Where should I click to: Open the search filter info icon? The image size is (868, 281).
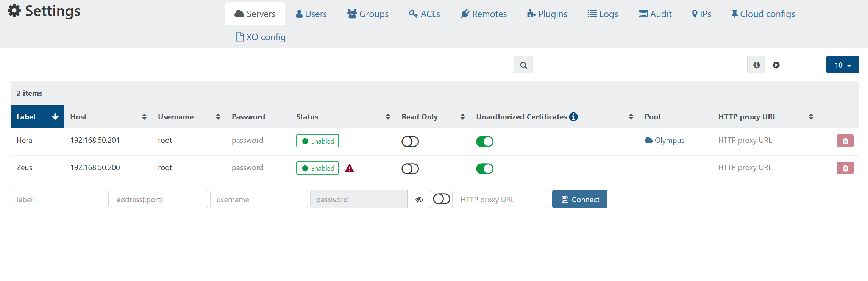(756, 65)
